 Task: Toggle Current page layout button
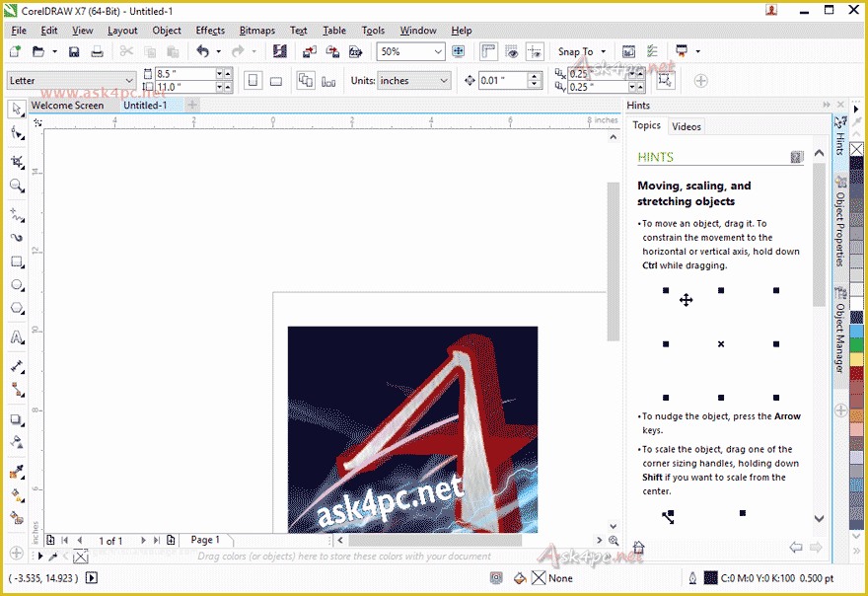click(x=328, y=81)
